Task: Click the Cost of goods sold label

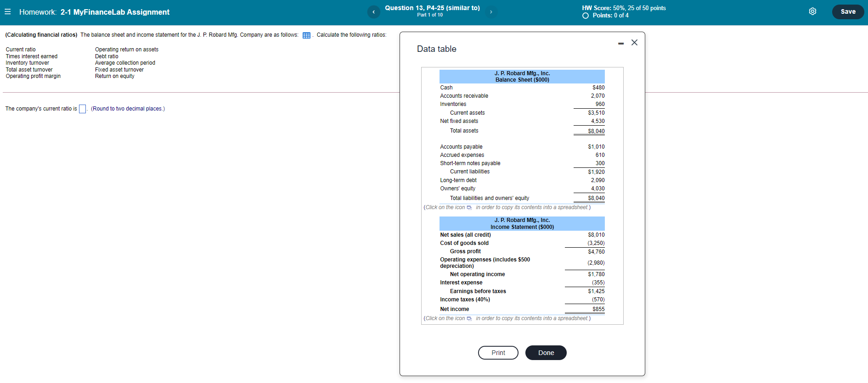Action: tap(464, 243)
